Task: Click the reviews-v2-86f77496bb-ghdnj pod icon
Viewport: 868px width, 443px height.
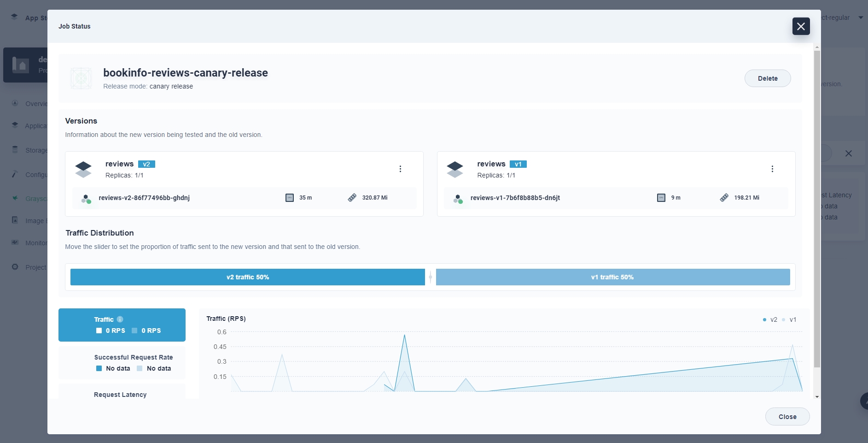Action: 86,199
